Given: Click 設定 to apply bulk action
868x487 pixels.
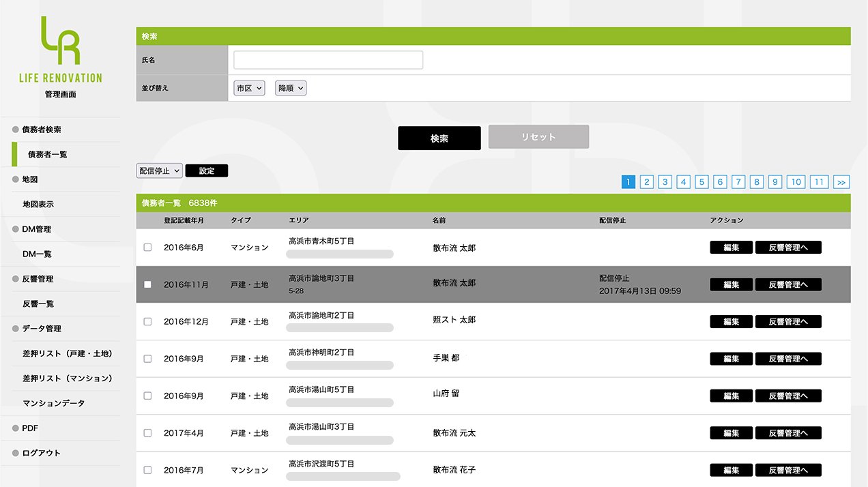Looking at the screenshot, I should [206, 171].
